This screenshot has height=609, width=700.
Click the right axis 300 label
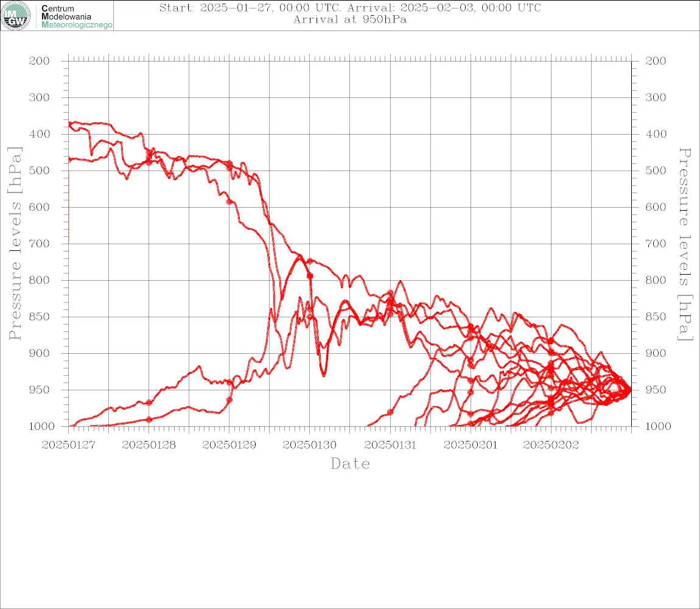656,97
